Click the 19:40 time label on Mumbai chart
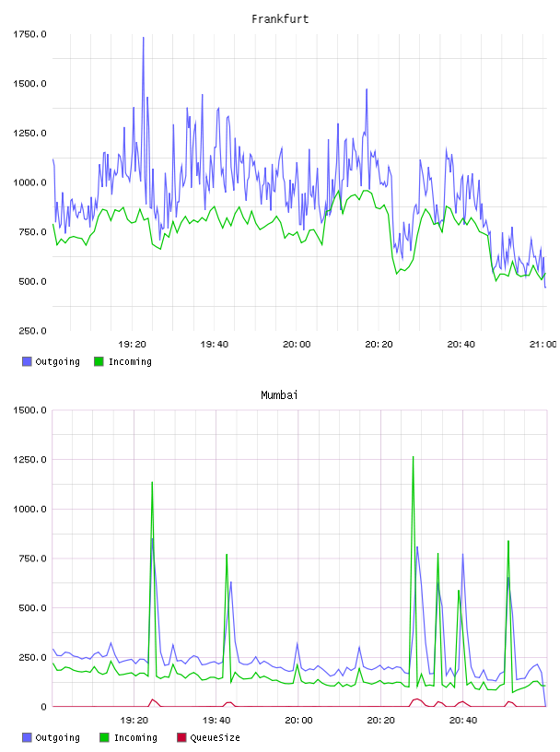The image size is (560, 752). coord(216,720)
